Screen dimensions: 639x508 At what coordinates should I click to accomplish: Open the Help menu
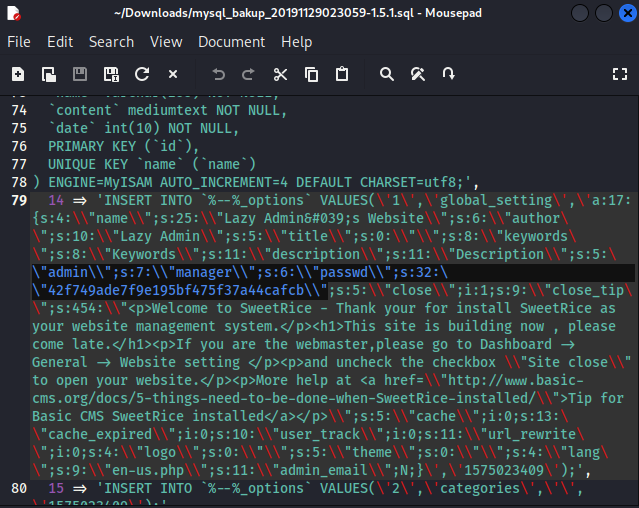296,42
